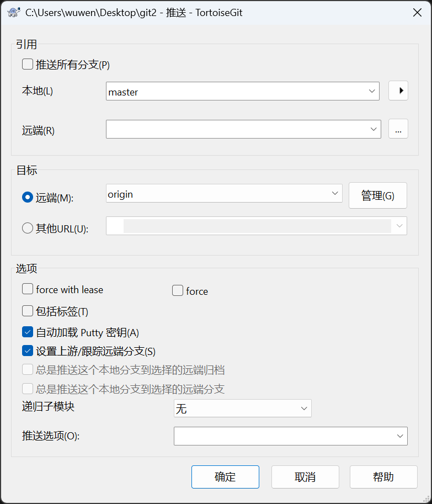Open the remote ref browser with the ... button

[x=398, y=129]
